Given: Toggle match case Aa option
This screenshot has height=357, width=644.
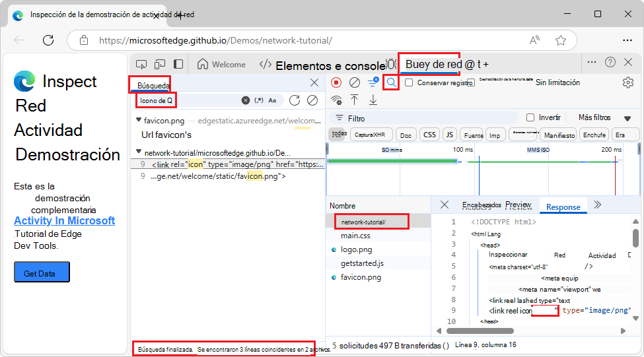Looking at the screenshot, I should 272,100.
